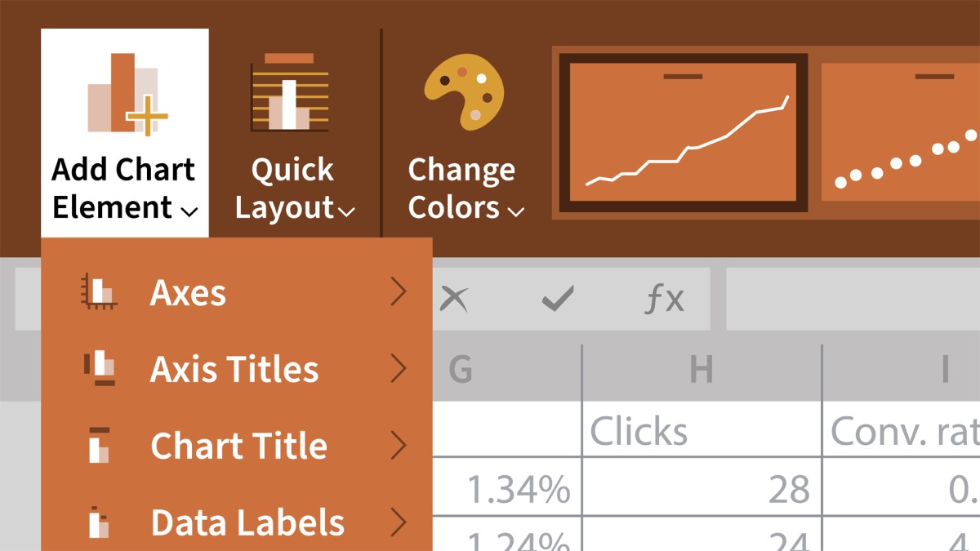Expand the Change Colors dropdown arrow
Viewport: 980px width, 551px height.
(515, 212)
